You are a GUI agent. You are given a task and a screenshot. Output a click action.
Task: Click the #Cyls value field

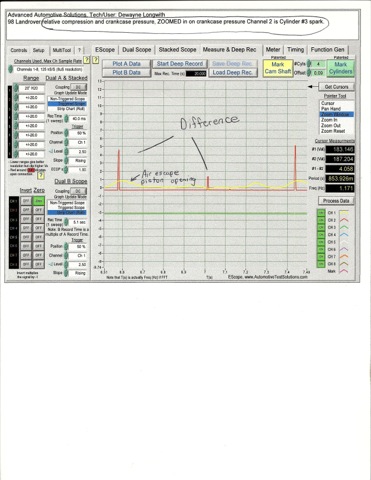tap(319, 64)
